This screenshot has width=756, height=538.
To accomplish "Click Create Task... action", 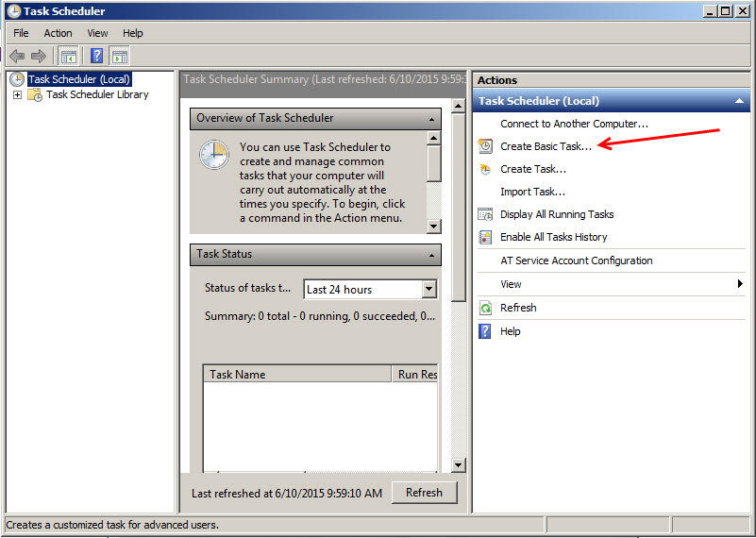I will tap(533, 169).
